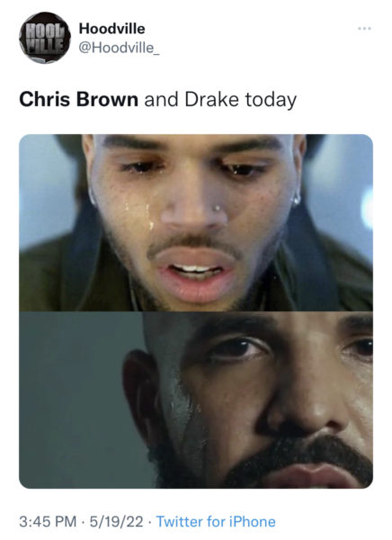The image size is (392, 540).
Task: Click the eye in the bottom photo
Action: pyautogui.click(x=238, y=349)
